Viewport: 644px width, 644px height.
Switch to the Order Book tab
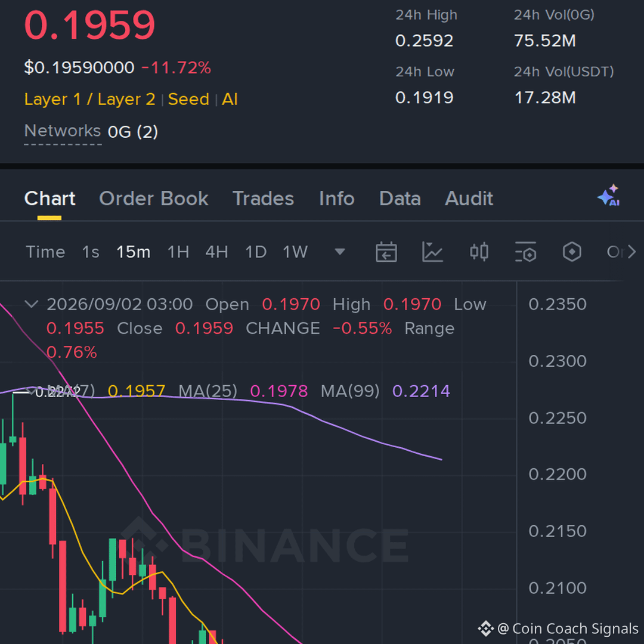coord(154,199)
